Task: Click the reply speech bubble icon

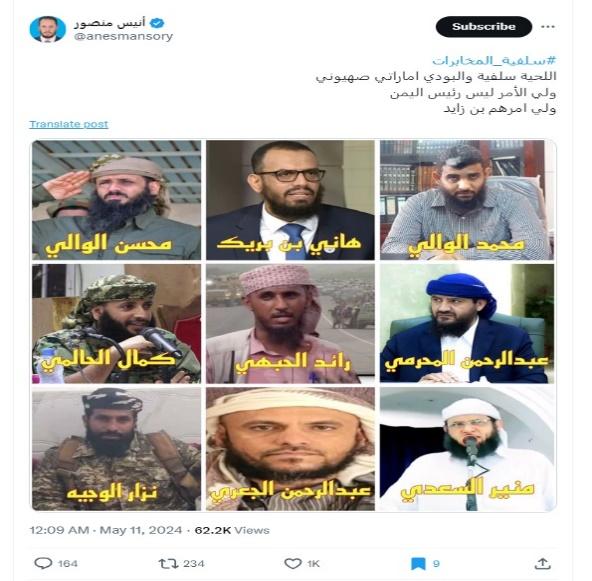Action: coord(43,563)
